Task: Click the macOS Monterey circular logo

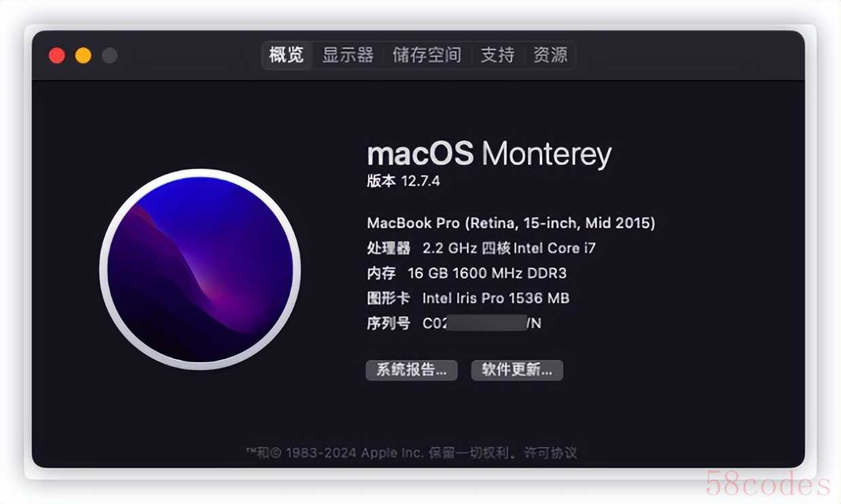Action: coord(200,270)
